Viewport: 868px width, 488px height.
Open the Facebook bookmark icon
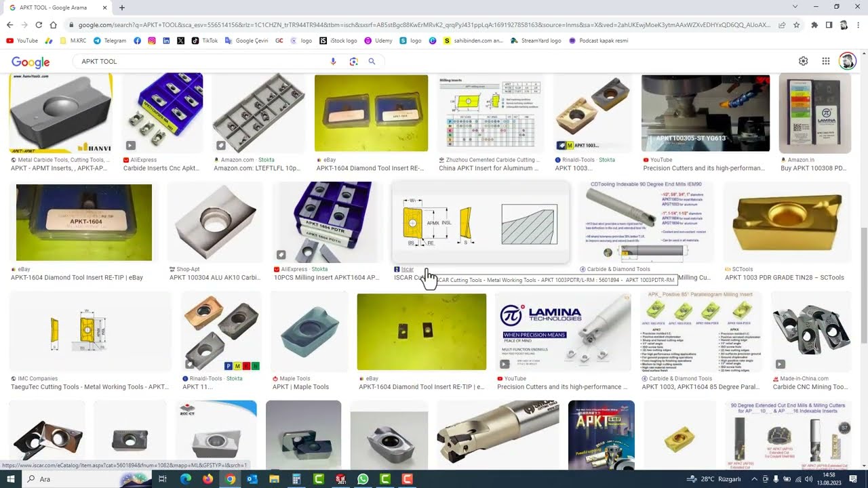tap(138, 41)
